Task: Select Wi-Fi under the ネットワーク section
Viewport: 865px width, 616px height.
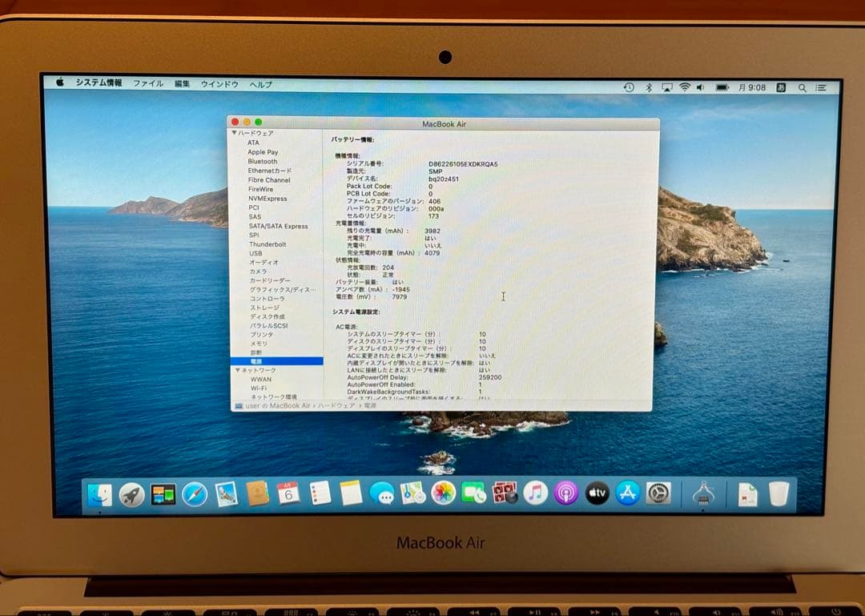Action: tap(260, 388)
